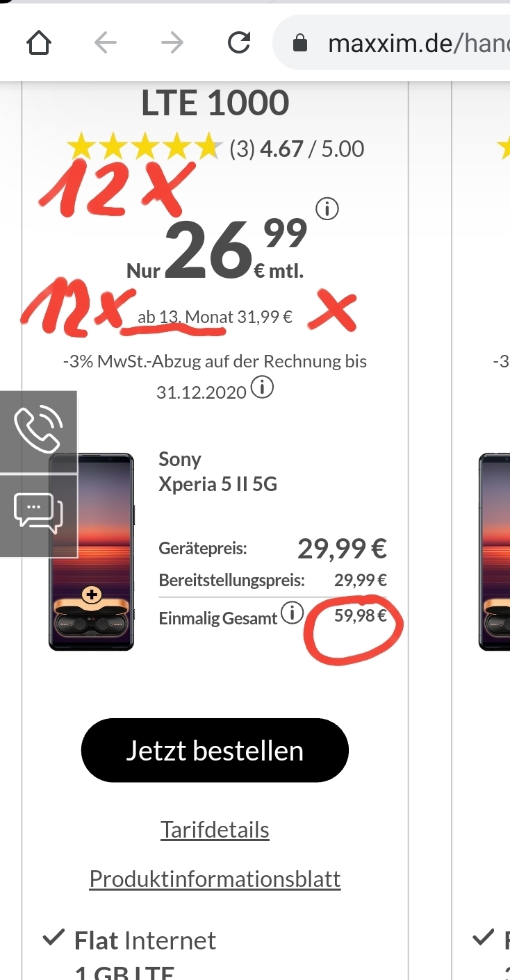Image resolution: width=510 pixels, height=980 pixels.
Task: Go back with the left arrow
Action: coord(106,44)
